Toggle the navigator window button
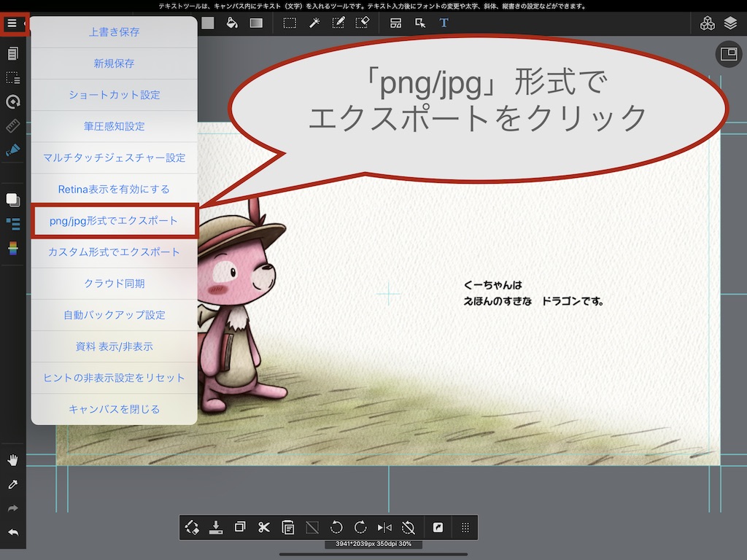Screen dimensions: 747x560 pos(728,54)
